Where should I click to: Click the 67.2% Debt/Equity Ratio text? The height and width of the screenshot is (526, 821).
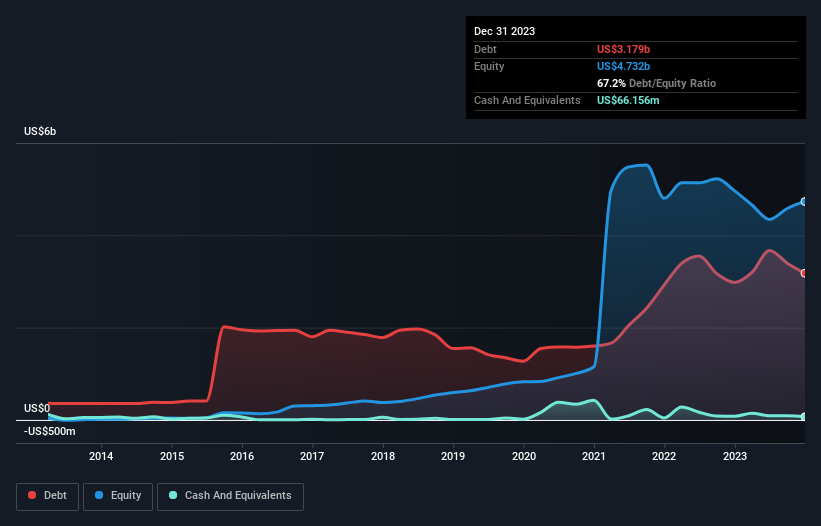[x=656, y=83]
